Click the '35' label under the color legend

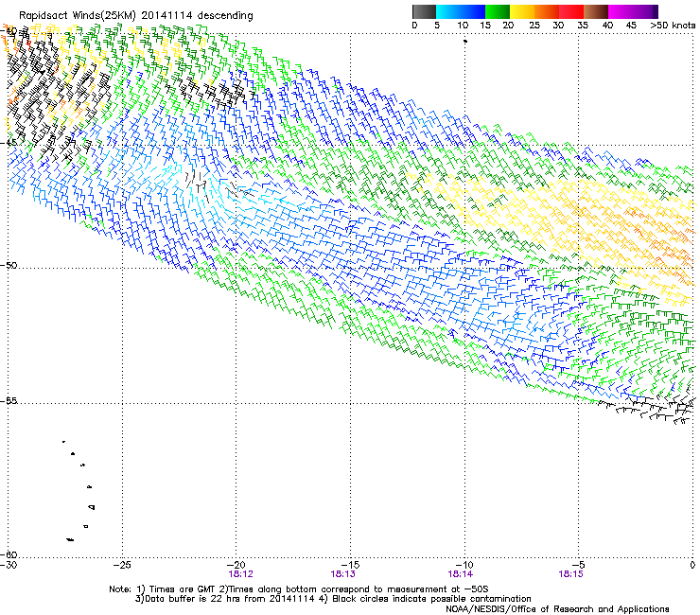tap(583, 26)
